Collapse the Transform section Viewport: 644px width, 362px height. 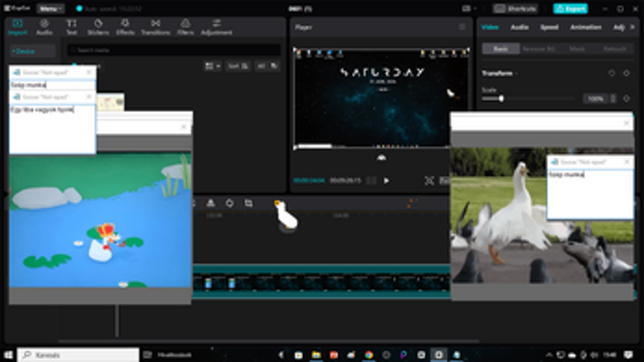click(516, 73)
